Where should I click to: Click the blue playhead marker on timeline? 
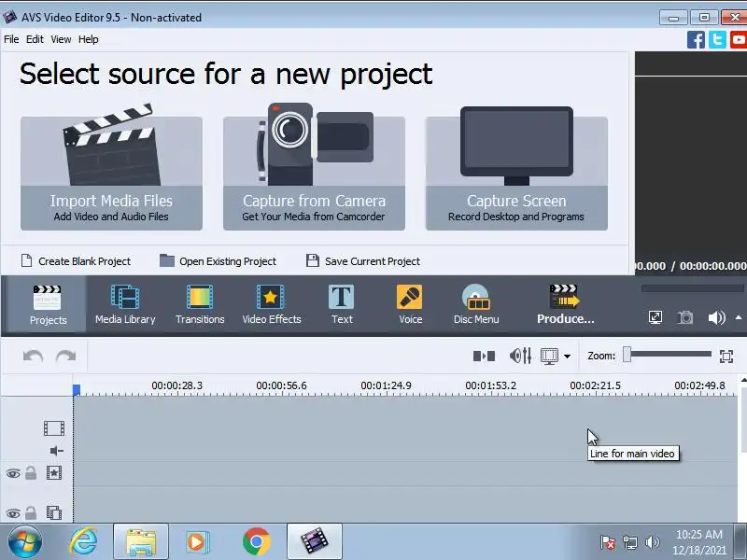77,390
